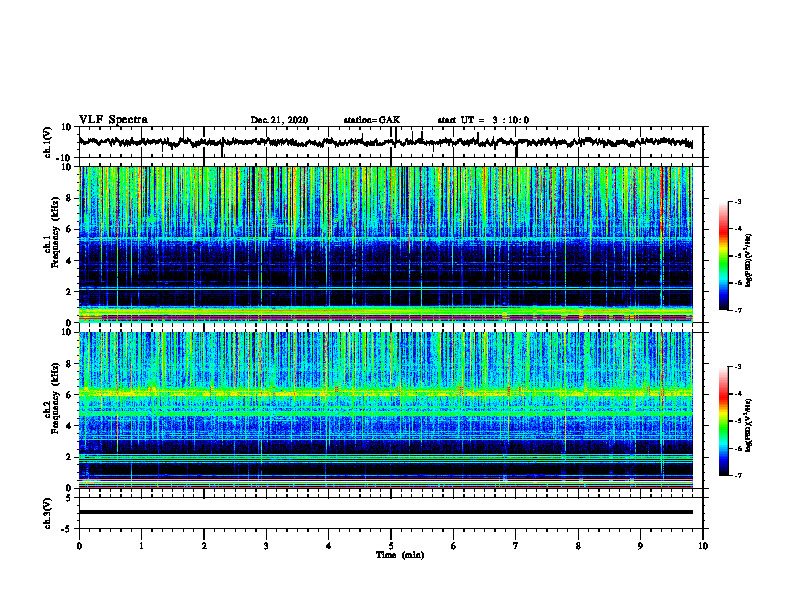
Task: Click the rightmost time axis tick label "10"
Action: point(703,546)
